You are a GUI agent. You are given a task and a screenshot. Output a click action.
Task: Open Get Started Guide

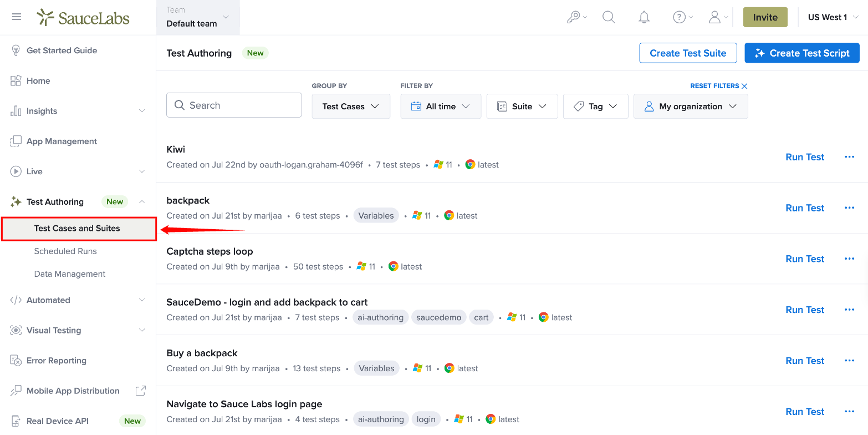(x=62, y=50)
